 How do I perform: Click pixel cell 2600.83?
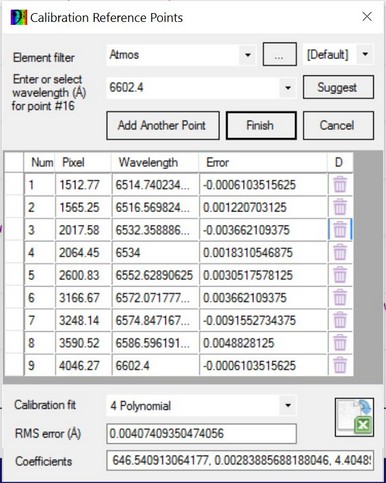click(x=83, y=275)
